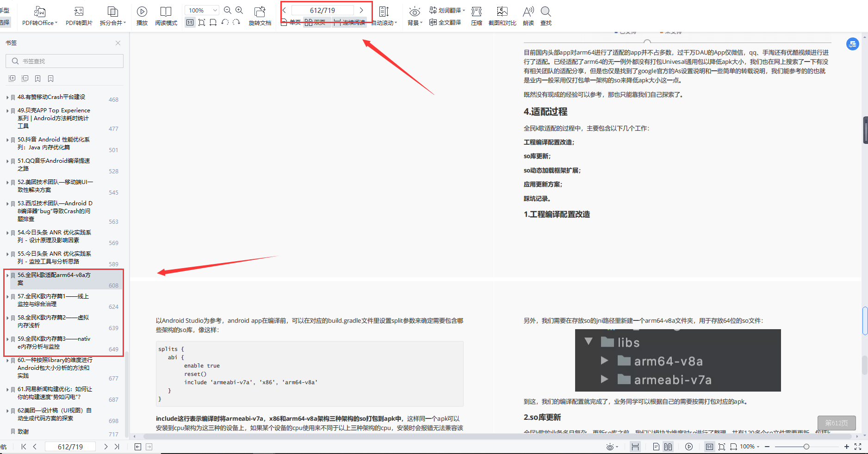This screenshot has height=454, width=868.
Task: Go to previous page with toolbar left arrow
Action: [285, 10]
